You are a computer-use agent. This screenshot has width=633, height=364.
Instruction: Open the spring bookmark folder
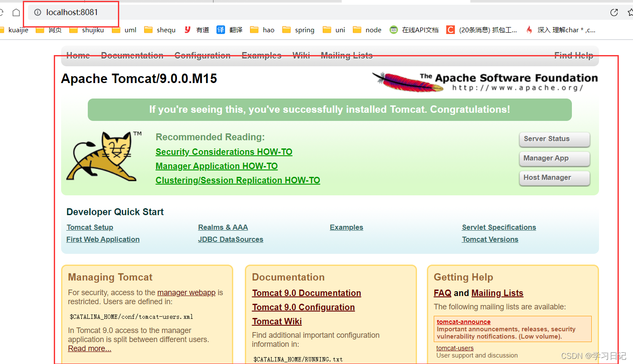298,30
